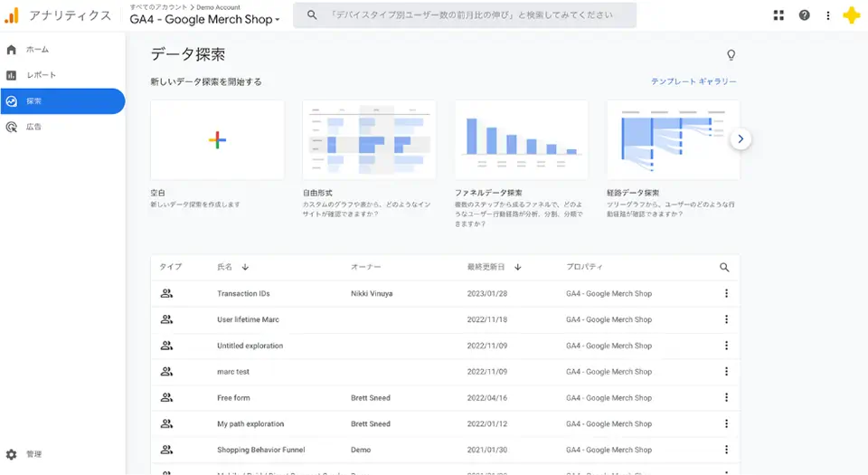Screen dimensions: 868x475
Task: Click date 2022/01/12
Action: [487, 423]
